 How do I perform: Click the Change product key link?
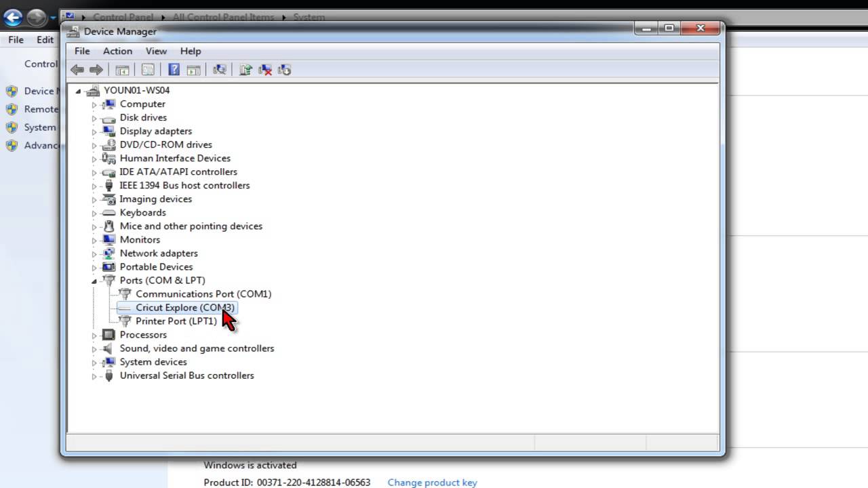432,483
